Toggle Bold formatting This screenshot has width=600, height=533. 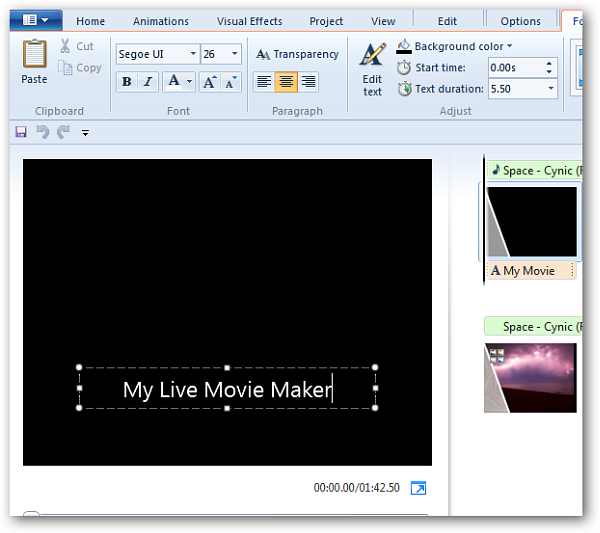coord(126,82)
